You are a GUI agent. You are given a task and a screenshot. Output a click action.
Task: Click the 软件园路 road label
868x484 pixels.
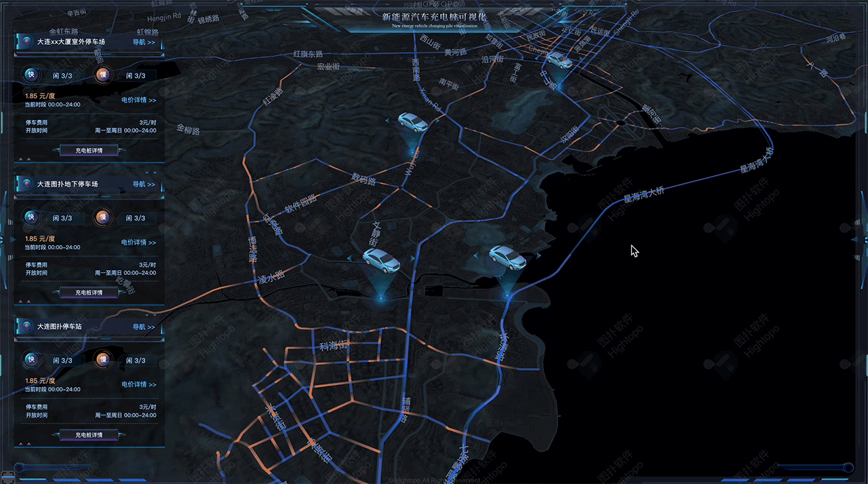pyautogui.click(x=300, y=204)
